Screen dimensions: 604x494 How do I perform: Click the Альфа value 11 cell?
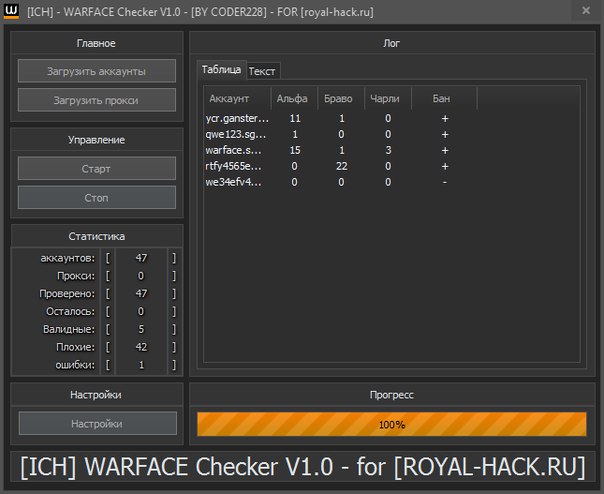tap(295, 118)
